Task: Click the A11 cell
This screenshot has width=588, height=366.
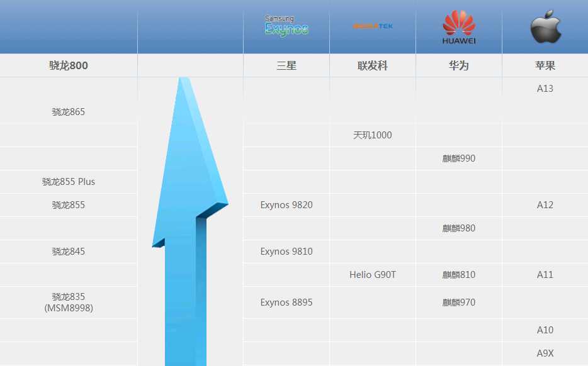Action: [545, 275]
